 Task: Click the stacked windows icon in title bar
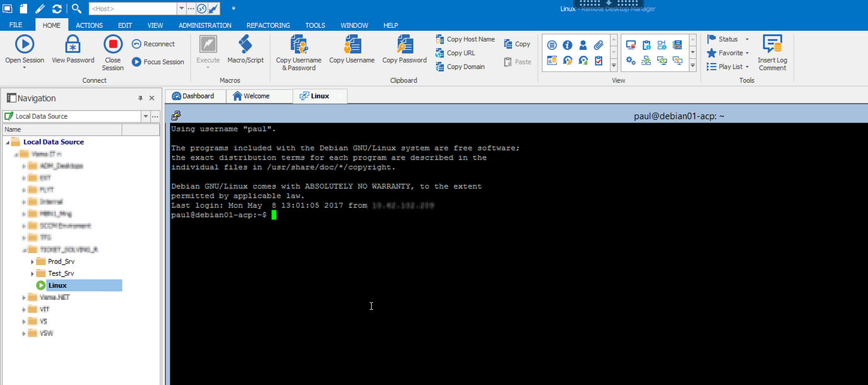coord(8,8)
